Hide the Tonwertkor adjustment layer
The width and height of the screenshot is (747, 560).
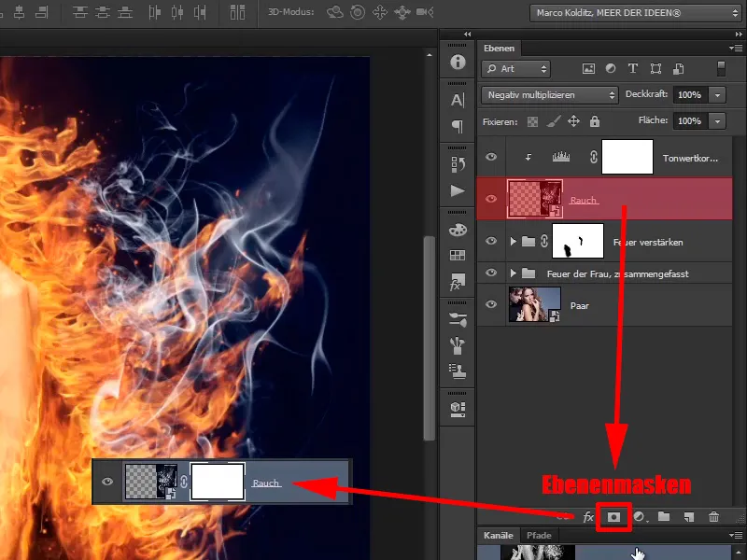coord(491,157)
